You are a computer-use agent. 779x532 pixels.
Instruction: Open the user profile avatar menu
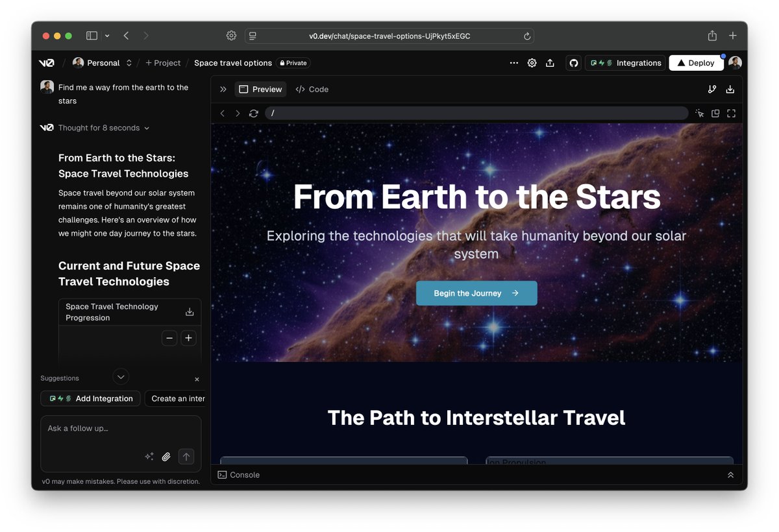(735, 63)
